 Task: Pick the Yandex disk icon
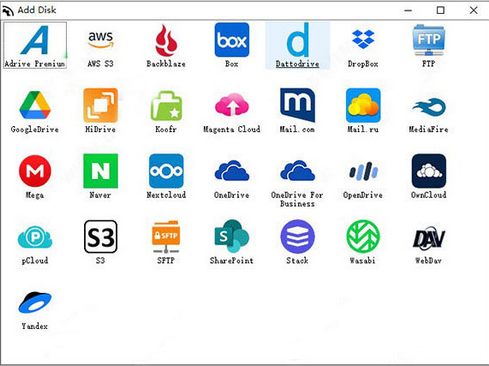click(35, 302)
